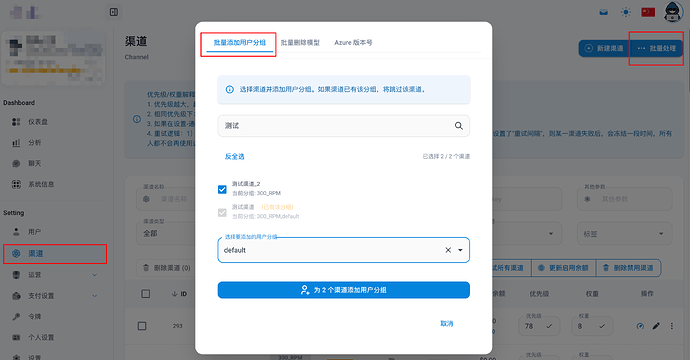Click 为 2 个渠道添加用户分组 button
The width and height of the screenshot is (690, 360).
click(344, 290)
